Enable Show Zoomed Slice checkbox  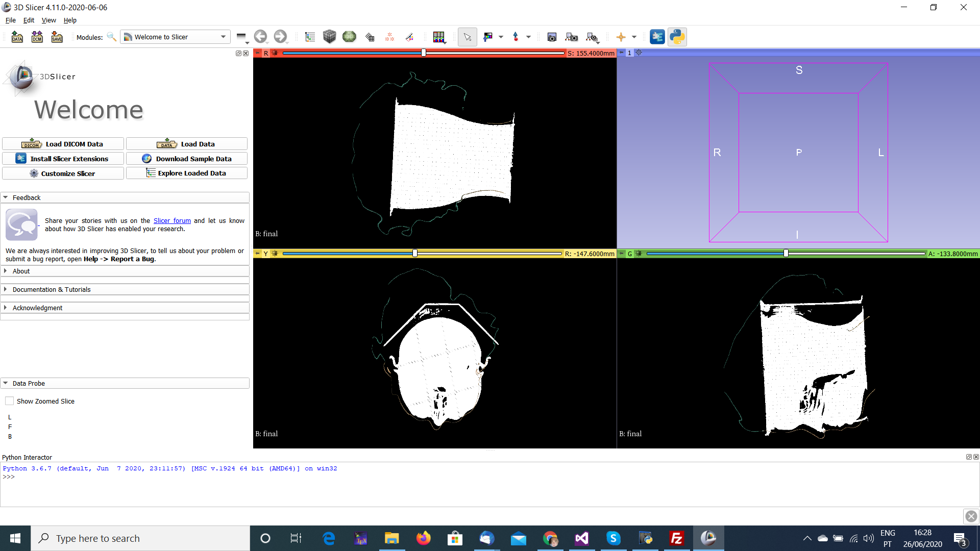tap(9, 401)
